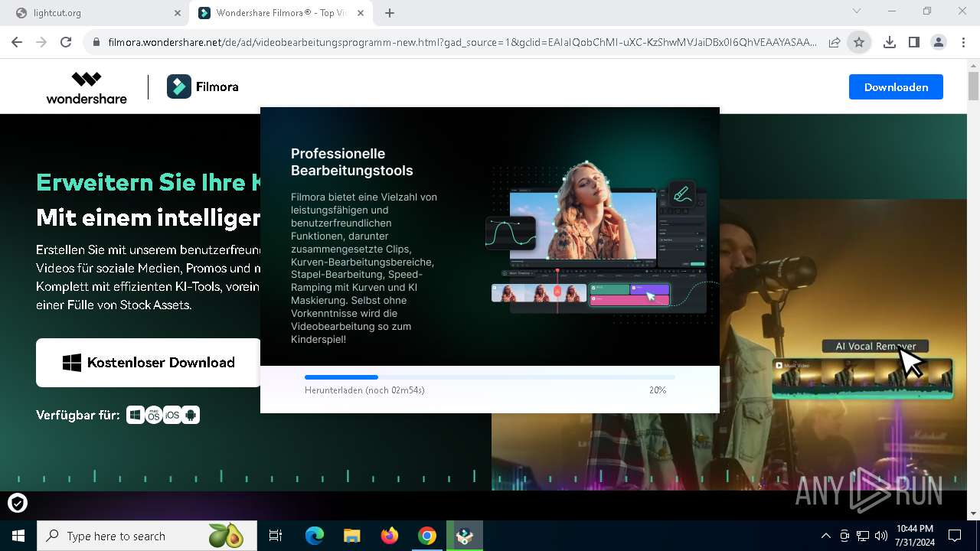Open Task View on taskbar
Image resolution: width=980 pixels, height=551 pixels.
276,536
